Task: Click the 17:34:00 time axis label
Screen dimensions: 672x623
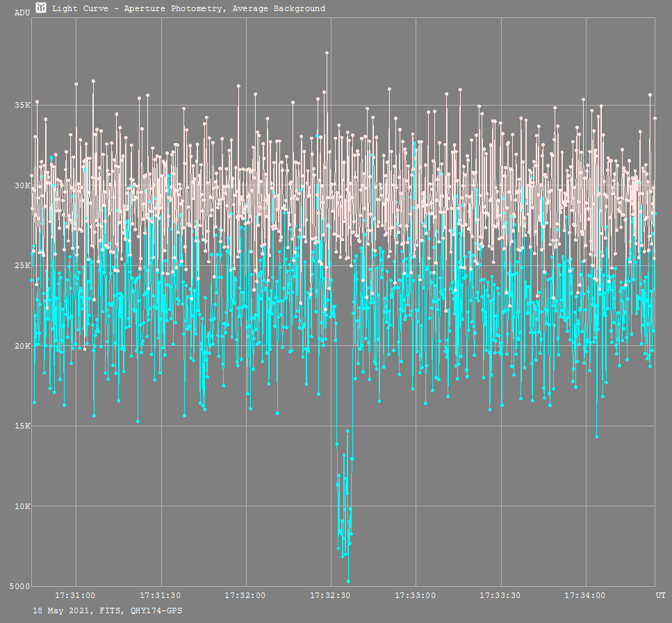Action: tap(585, 596)
